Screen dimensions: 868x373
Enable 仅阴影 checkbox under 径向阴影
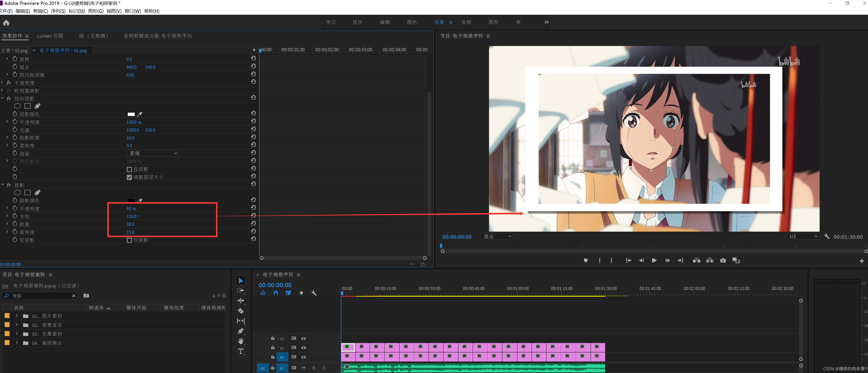point(129,169)
